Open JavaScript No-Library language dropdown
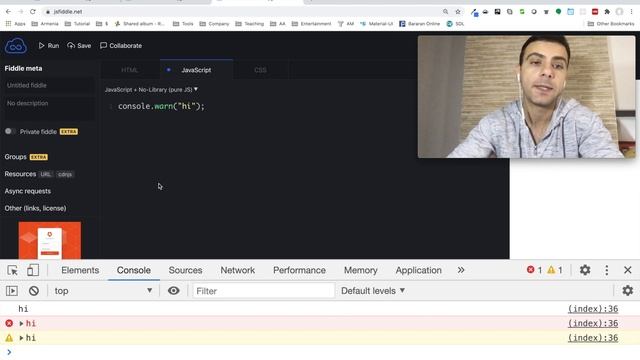Viewport: 640px width, 360px height. pos(151,89)
